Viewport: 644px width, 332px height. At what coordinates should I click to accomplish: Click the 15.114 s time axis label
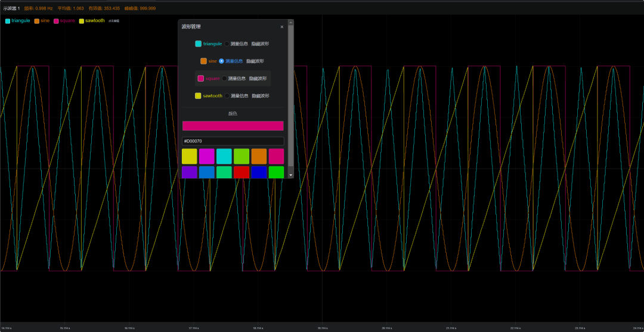[x=64, y=328]
